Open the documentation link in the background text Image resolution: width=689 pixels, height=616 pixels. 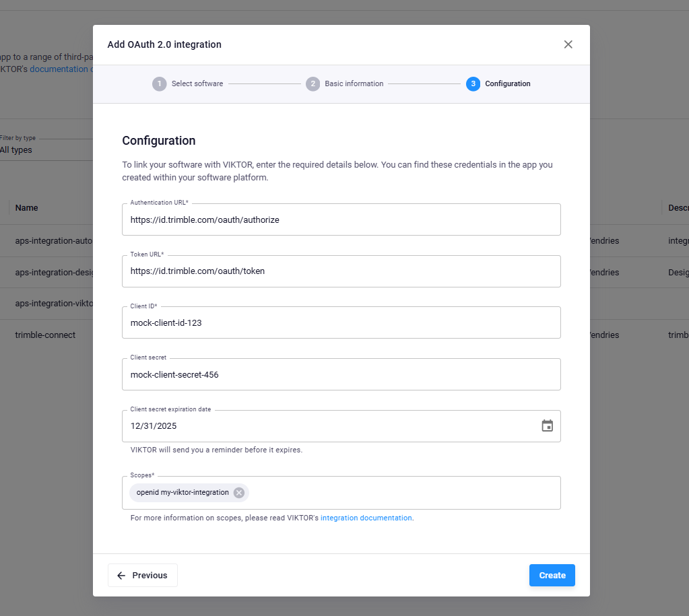pyautogui.click(x=61, y=69)
